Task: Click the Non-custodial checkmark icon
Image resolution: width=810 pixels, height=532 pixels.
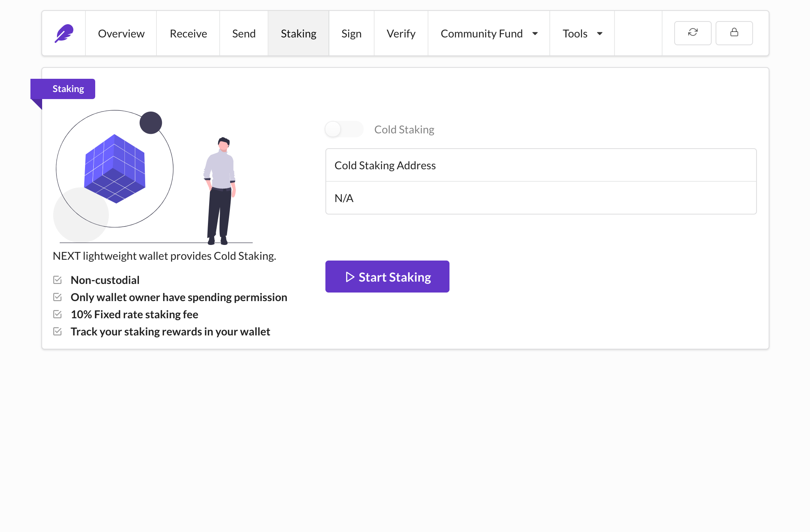Action: coord(57,280)
